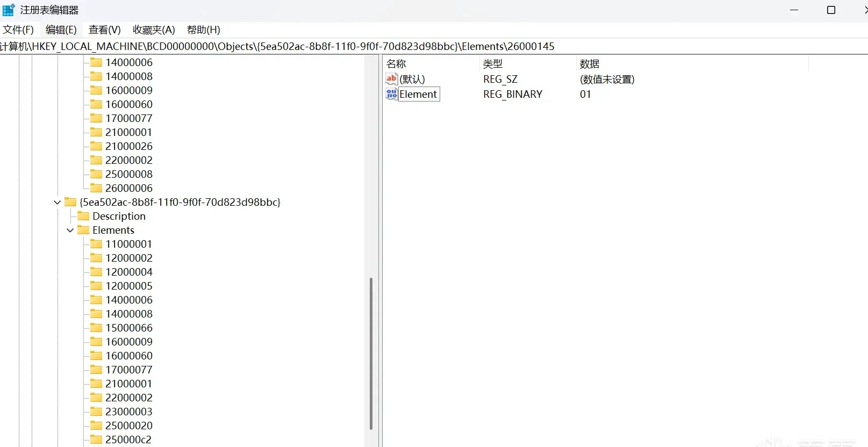Click the folder icon of key 15000066
The image size is (868, 447).
tap(96, 328)
